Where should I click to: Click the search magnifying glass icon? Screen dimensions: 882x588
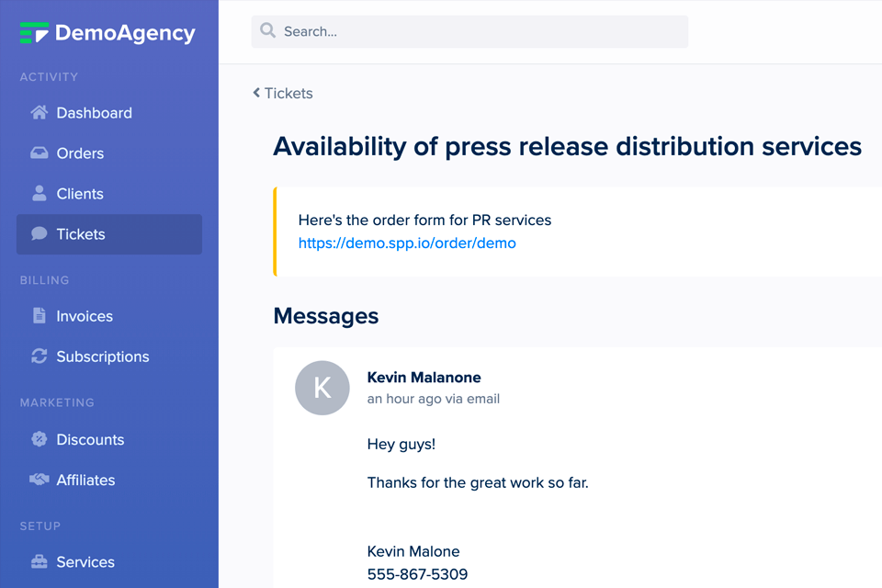[x=268, y=31]
